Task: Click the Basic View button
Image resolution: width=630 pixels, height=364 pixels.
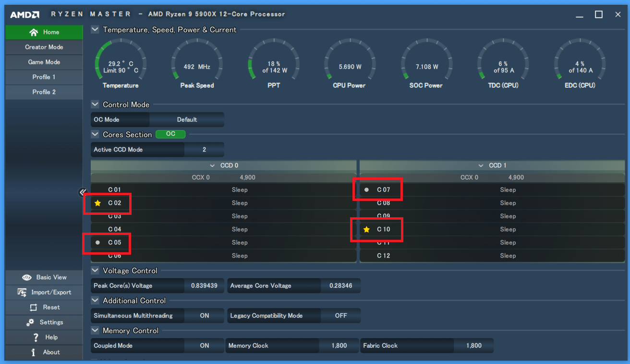Action: point(44,278)
